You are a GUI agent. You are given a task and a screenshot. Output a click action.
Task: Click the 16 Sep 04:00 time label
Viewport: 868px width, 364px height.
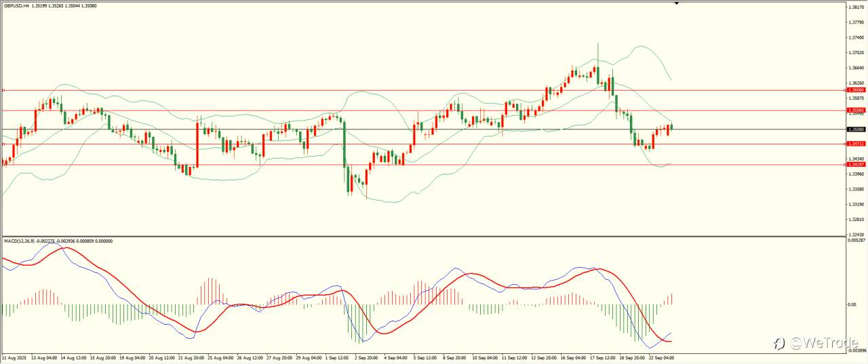click(572, 357)
